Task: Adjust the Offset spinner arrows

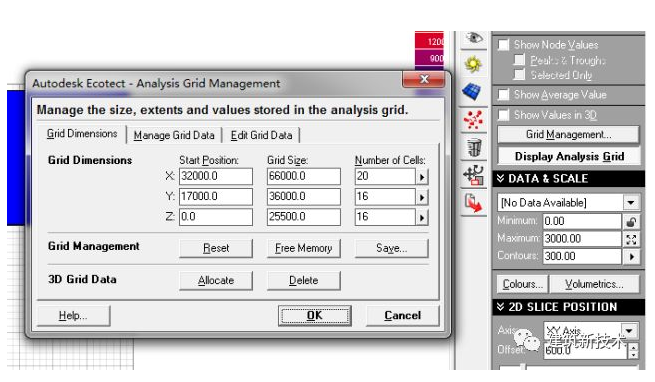Action: [x=634, y=350]
